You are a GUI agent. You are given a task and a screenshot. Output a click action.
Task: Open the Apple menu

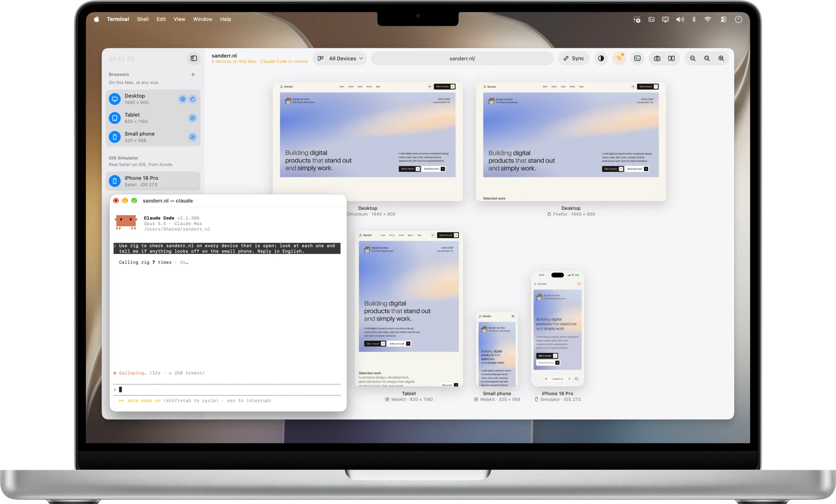point(96,19)
